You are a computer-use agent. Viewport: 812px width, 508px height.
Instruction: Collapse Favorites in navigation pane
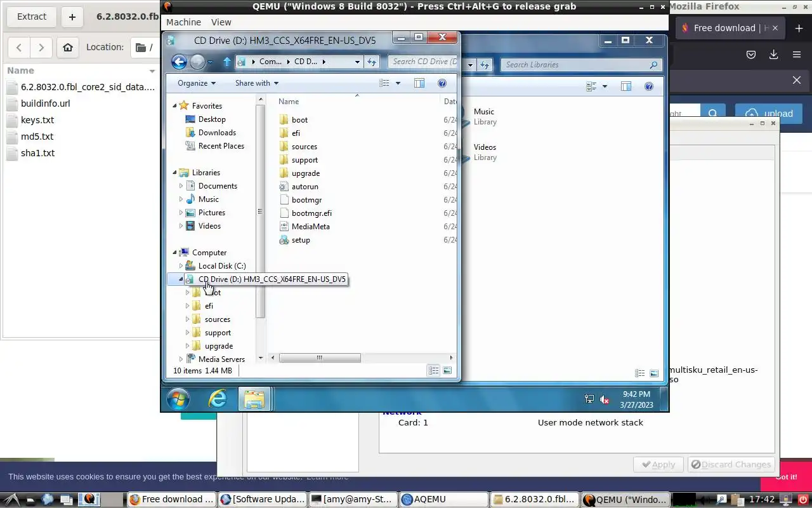tap(175, 106)
